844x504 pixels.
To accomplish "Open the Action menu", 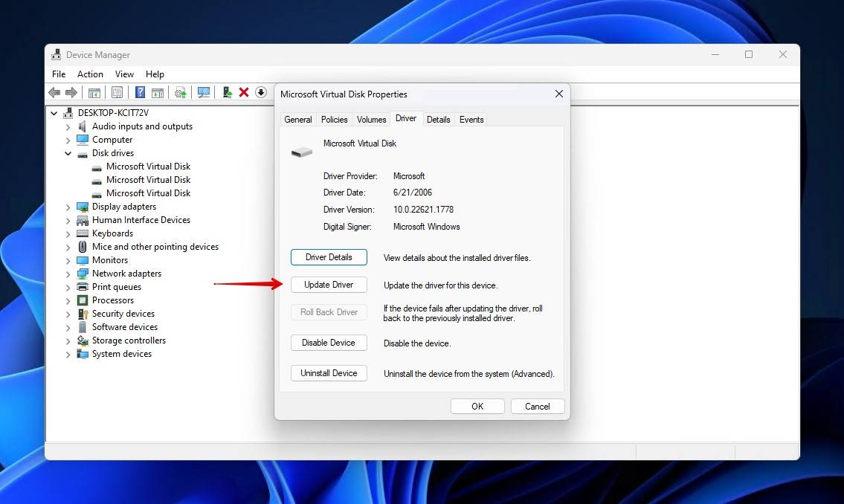I will [90, 74].
